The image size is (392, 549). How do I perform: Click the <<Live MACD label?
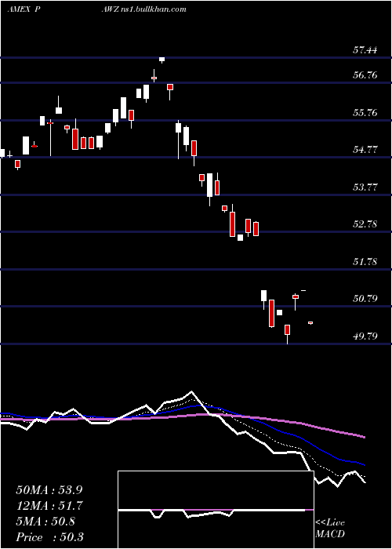[330, 529]
